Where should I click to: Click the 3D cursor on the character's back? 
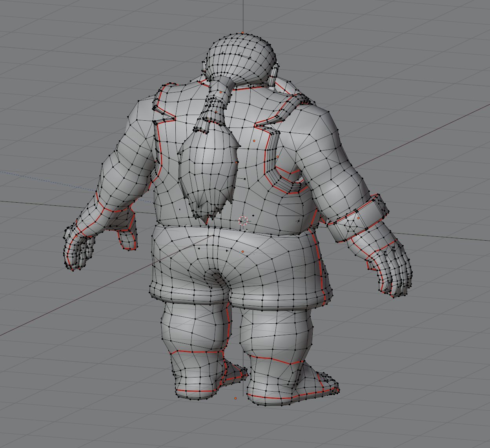pos(244,221)
